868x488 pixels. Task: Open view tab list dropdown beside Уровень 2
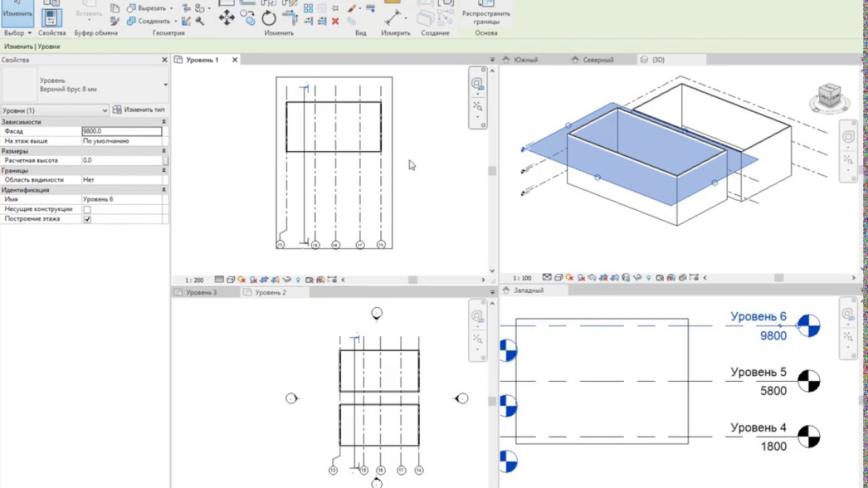coord(492,293)
